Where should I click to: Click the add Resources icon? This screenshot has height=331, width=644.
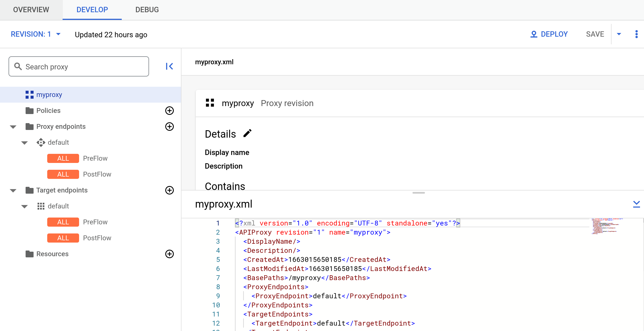point(168,254)
